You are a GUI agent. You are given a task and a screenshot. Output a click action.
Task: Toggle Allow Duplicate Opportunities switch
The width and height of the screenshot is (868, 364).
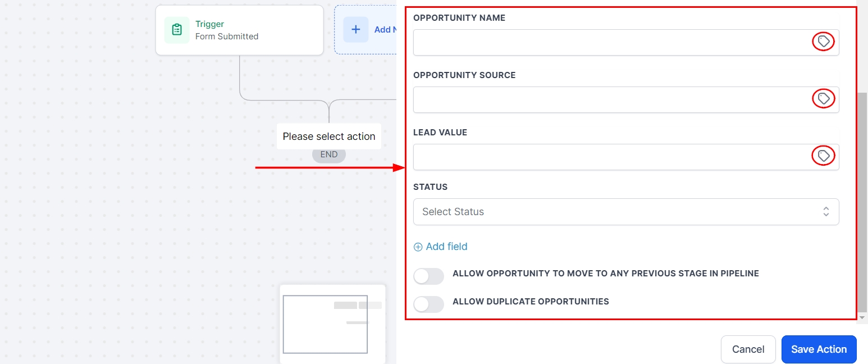(428, 304)
